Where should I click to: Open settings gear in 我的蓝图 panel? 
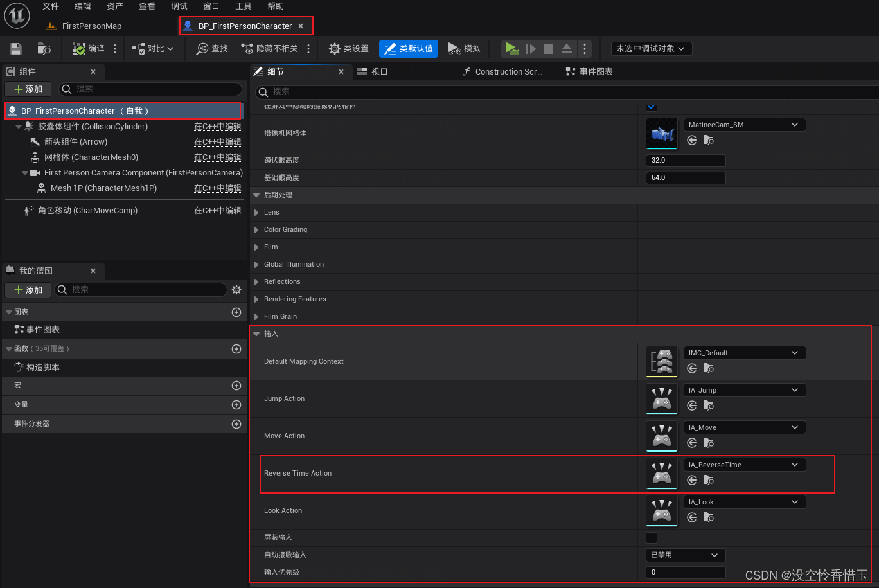236,289
